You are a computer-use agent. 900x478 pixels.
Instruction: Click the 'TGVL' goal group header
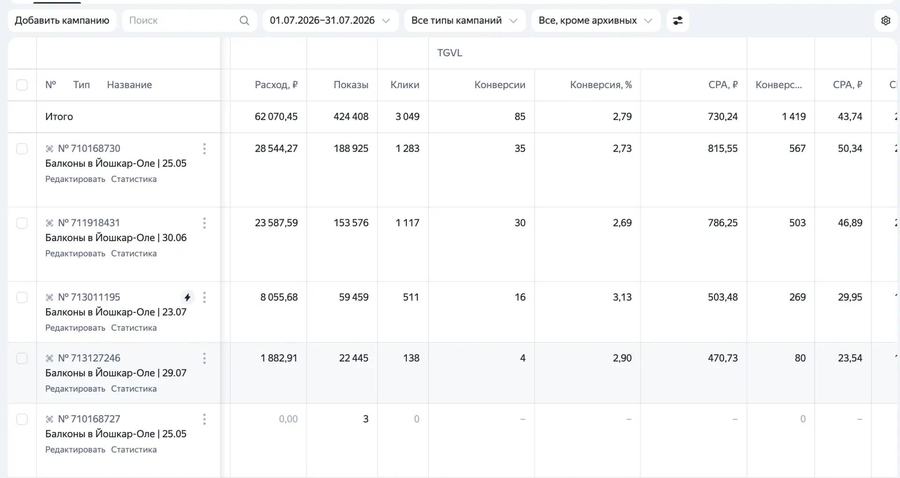[x=449, y=53]
